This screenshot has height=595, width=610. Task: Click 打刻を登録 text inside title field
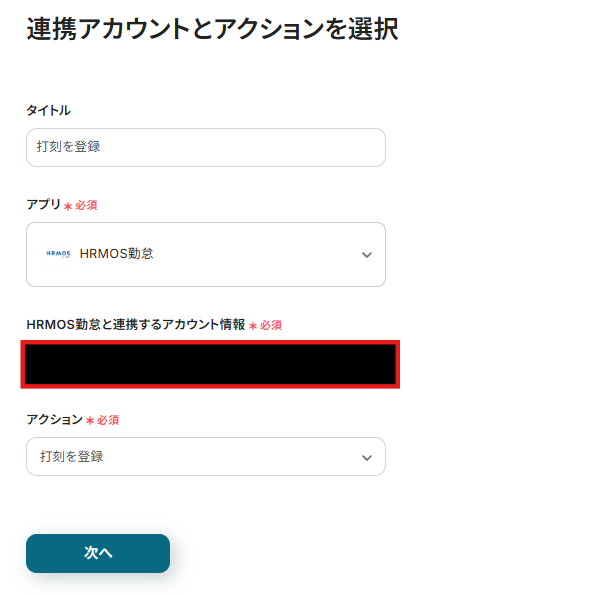(68, 147)
